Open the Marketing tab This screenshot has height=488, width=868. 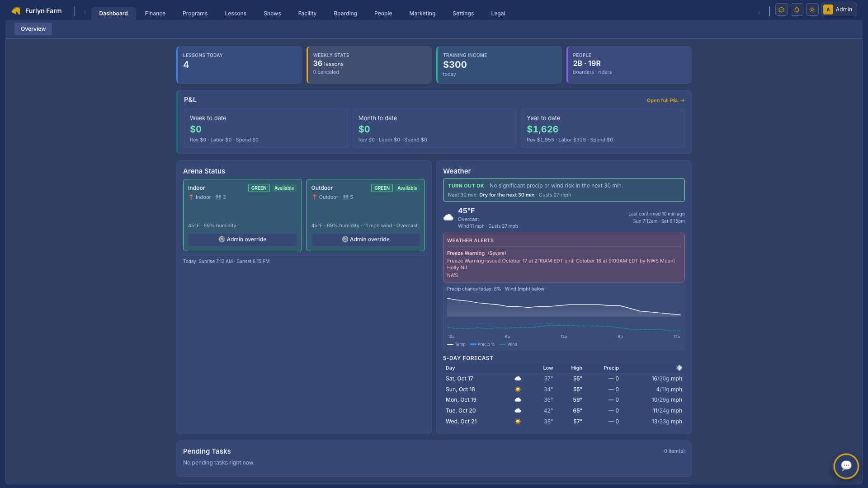tap(422, 14)
